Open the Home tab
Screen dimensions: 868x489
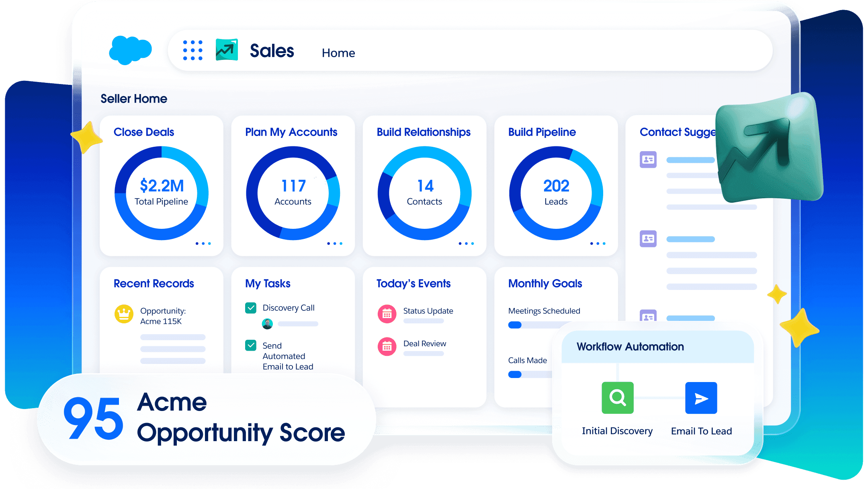(338, 53)
